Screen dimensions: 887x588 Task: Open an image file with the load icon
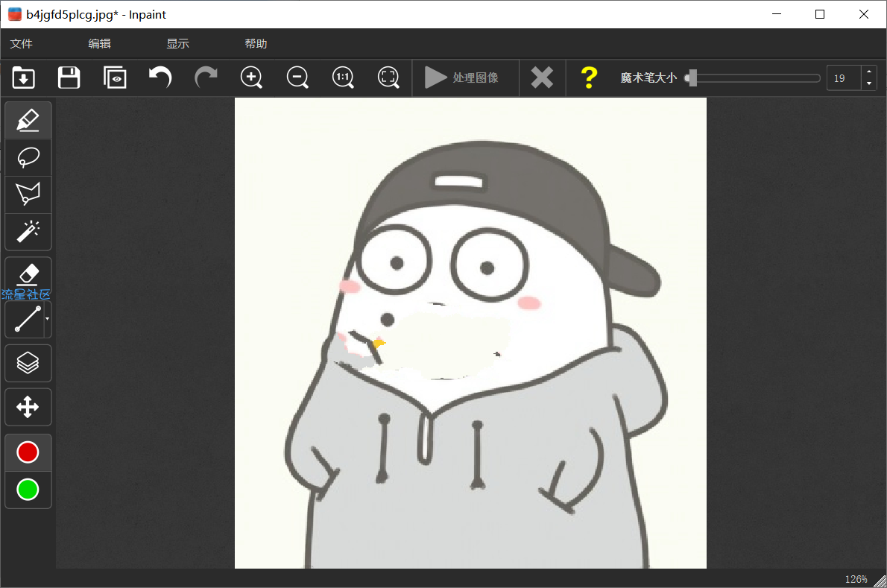point(23,78)
